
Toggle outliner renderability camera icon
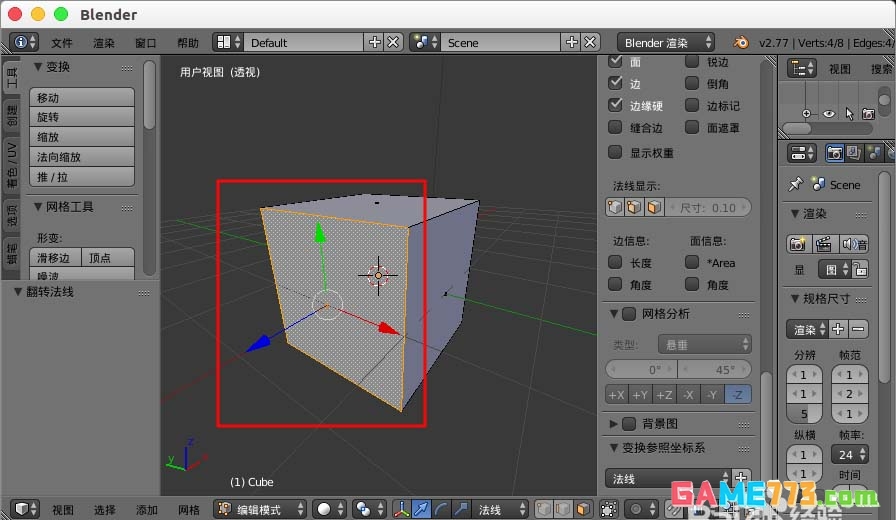pos(868,114)
